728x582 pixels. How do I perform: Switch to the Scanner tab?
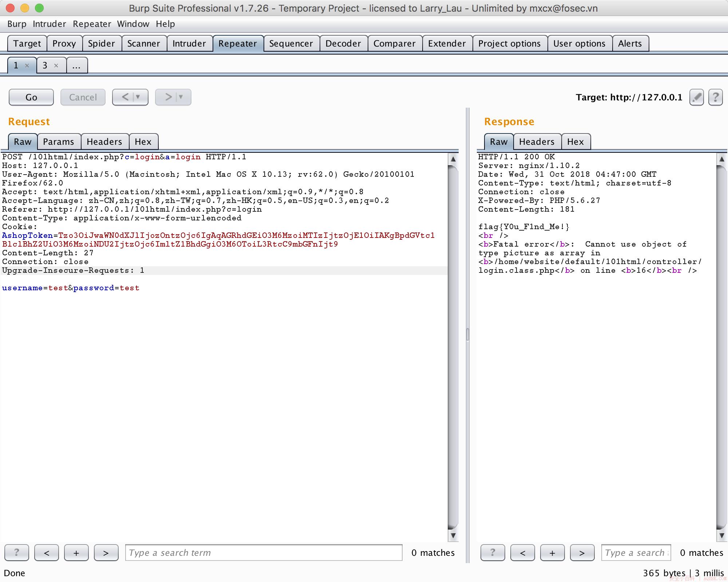coord(144,44)
